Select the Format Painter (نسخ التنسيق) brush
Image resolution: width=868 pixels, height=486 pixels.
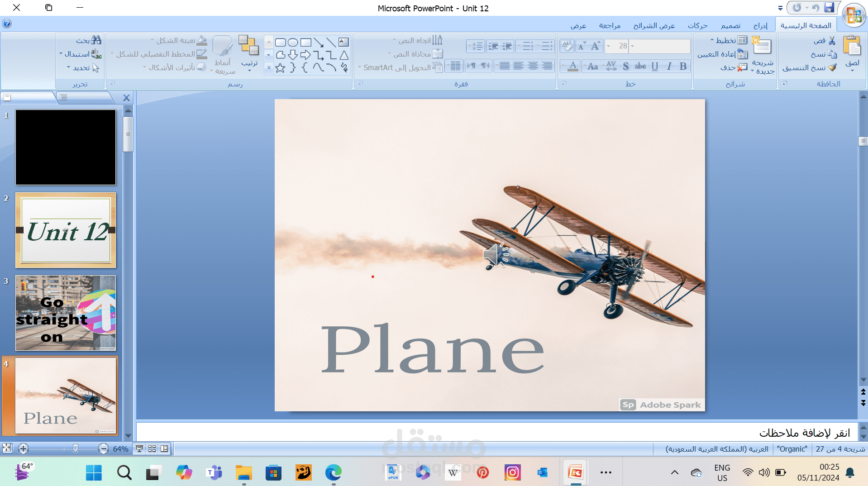pyautogui.click(x=833, y=67)
